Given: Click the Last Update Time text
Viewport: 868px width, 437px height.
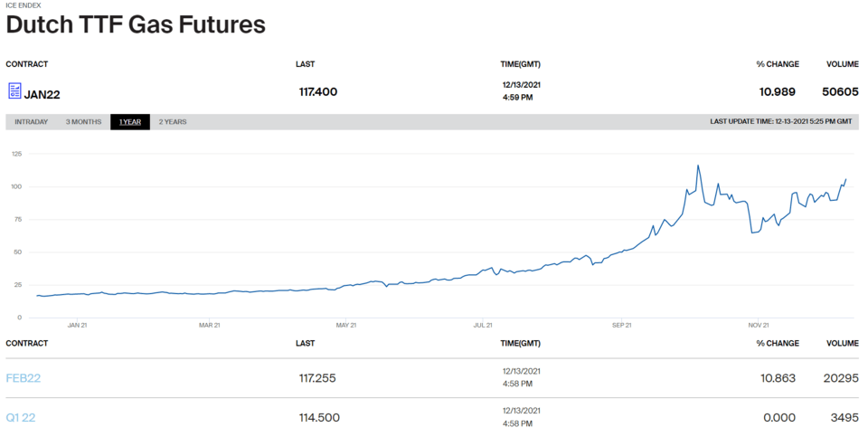Looking at the screenshot, I should pyautogui.click(x=781, y=121).
